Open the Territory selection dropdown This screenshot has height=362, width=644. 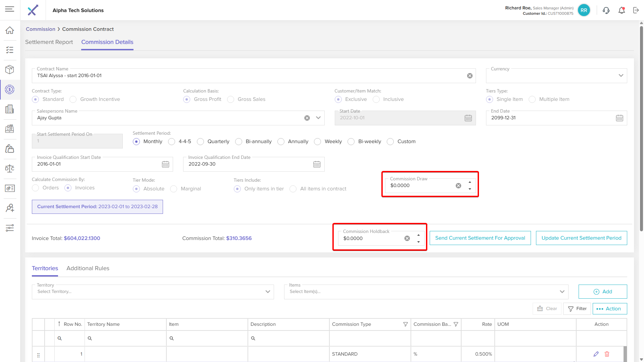coord(268,292)
